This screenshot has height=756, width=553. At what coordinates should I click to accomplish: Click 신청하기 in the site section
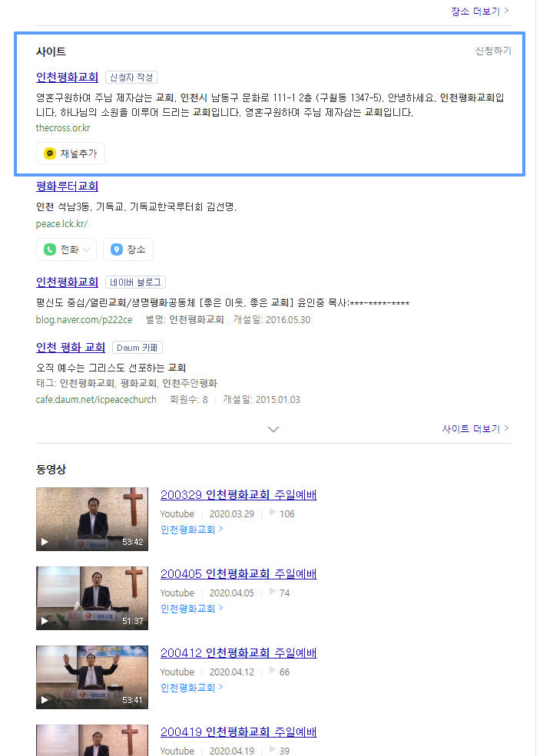pyautogui.click(x=493, y=51)
